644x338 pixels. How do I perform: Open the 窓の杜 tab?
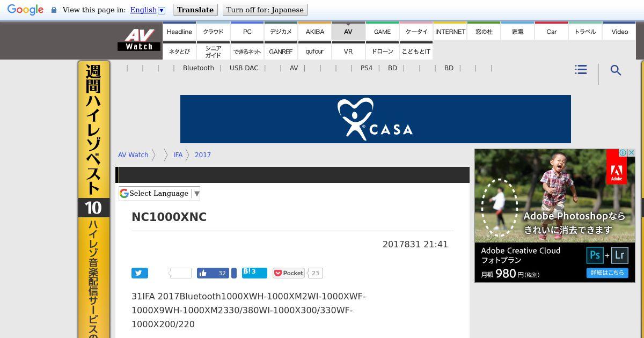coord(484,32)
